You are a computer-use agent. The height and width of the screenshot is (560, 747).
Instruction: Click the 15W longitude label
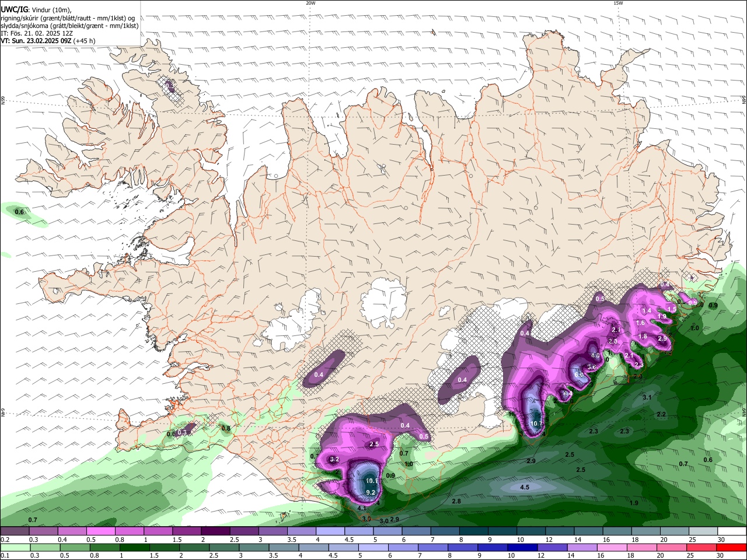pos(618,3)
